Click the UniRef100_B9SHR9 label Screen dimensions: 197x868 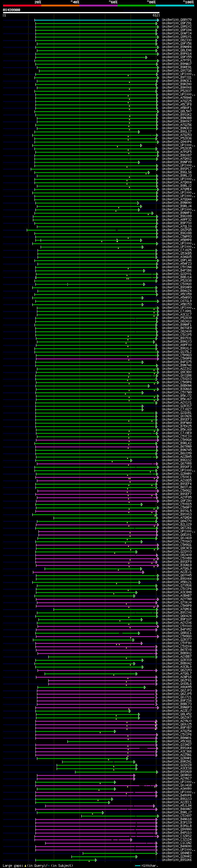pyautogui.click(x=177, y=287)
